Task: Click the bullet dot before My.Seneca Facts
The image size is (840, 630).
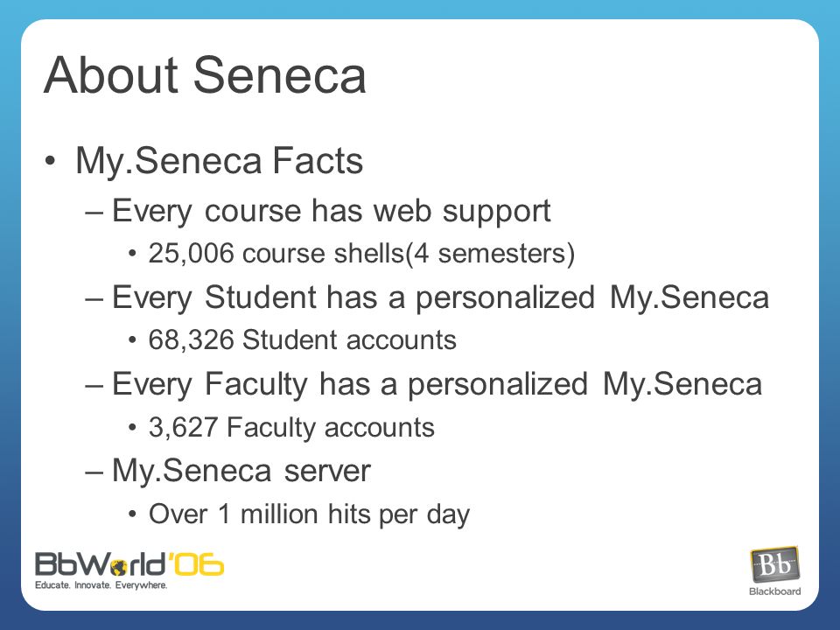Action: pyautogui.click(x=51, y=161)
